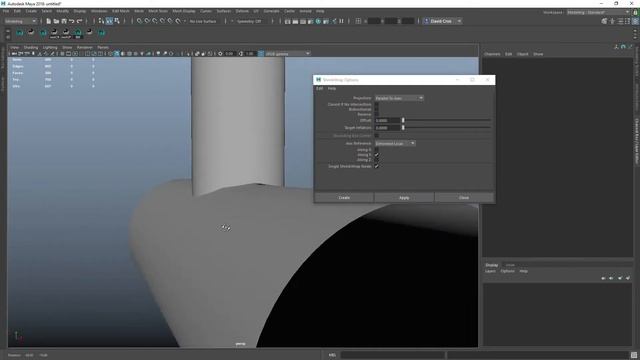Open the Edit Mesh menu
640x360 pixels.
(120, 11)
